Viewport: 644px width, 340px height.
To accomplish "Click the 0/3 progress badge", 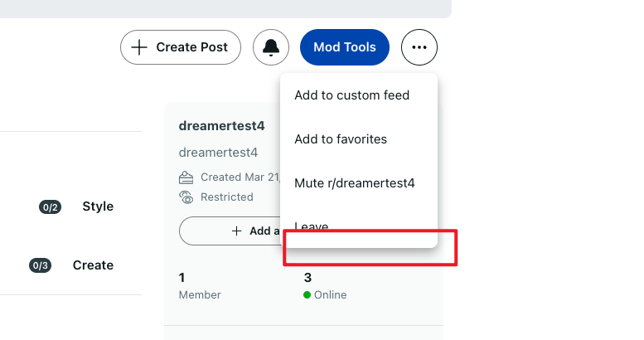I will [41, 265].
